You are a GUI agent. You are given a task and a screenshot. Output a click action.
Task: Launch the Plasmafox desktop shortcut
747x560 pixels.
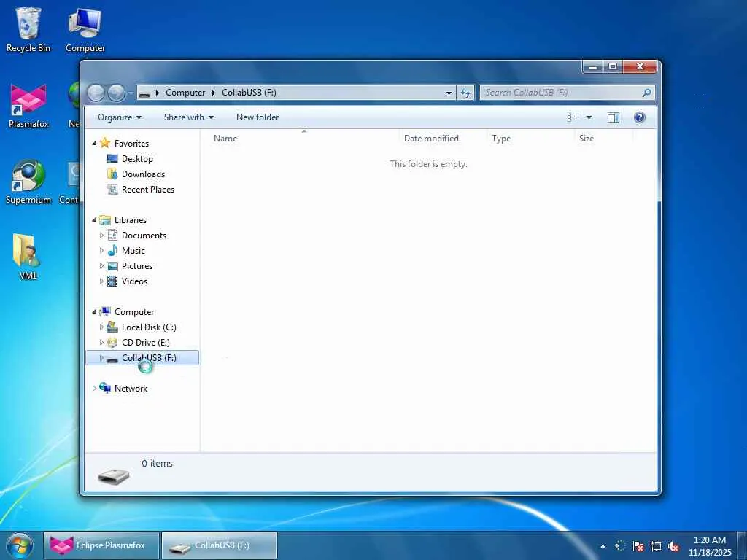(x=28, y=106)
